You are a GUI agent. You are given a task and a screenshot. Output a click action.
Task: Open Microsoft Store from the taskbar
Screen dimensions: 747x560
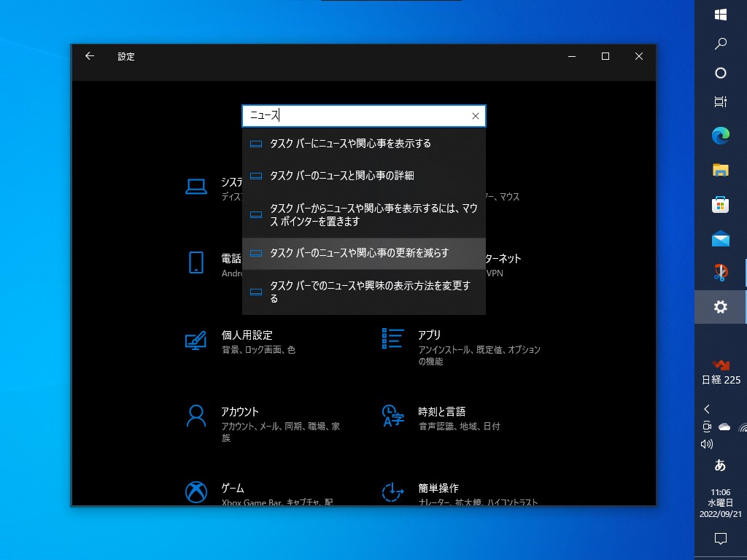(x=721, y=203)
